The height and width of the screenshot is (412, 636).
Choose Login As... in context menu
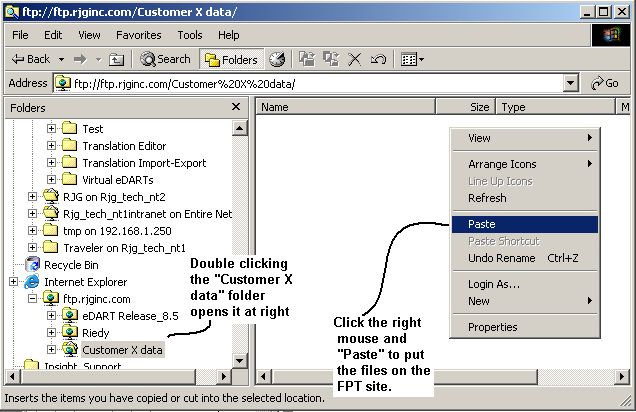coord(525,284)
